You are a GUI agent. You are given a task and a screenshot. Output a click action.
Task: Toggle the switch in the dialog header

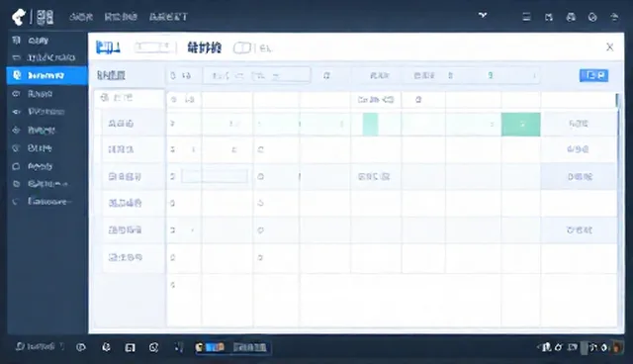(x=241, y=48)
